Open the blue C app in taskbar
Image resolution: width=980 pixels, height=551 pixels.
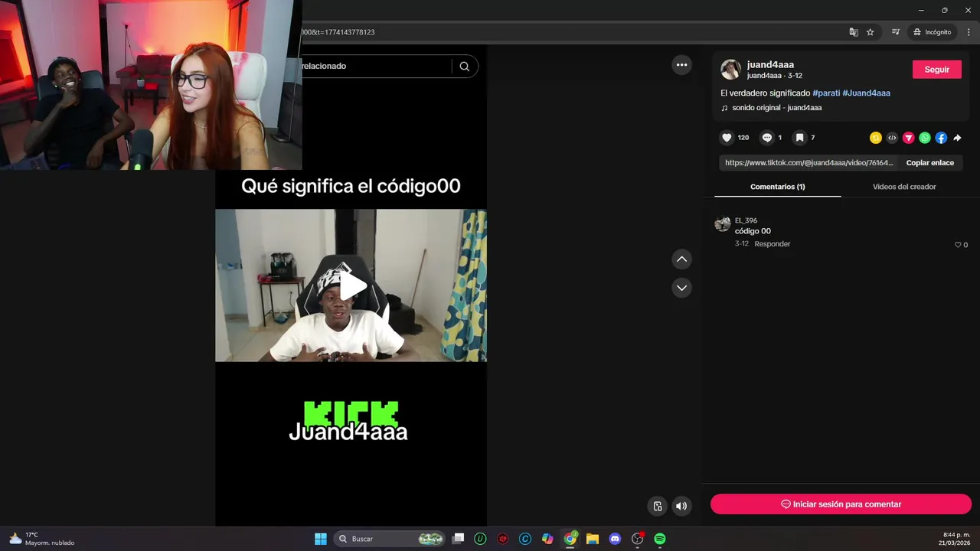[x=525, y=539]
